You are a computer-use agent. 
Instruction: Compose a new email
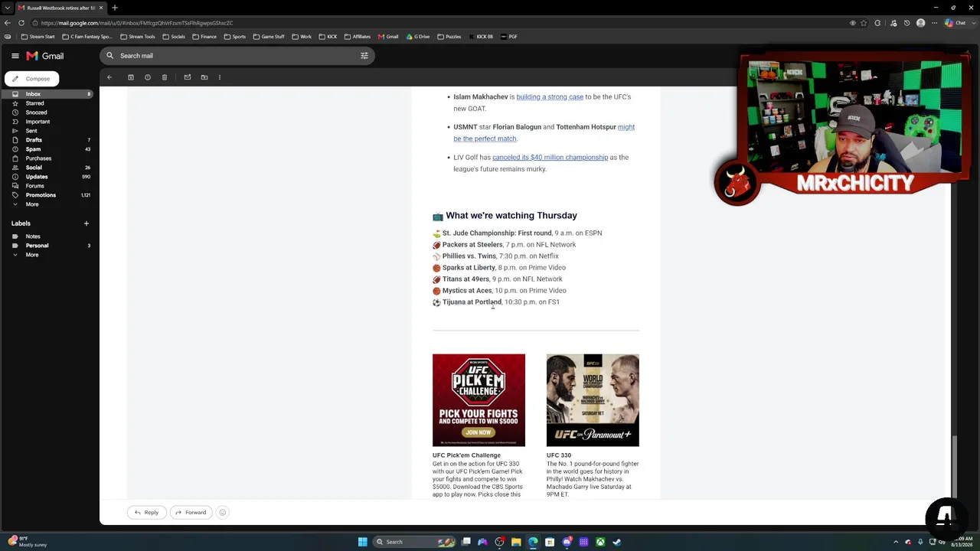31,79
